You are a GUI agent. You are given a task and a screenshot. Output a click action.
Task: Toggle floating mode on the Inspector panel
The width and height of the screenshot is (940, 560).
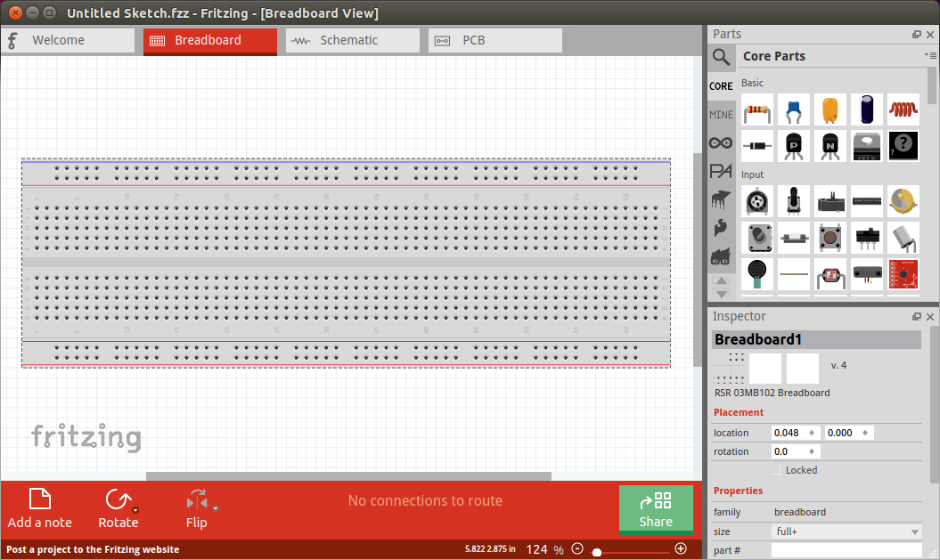917,316
